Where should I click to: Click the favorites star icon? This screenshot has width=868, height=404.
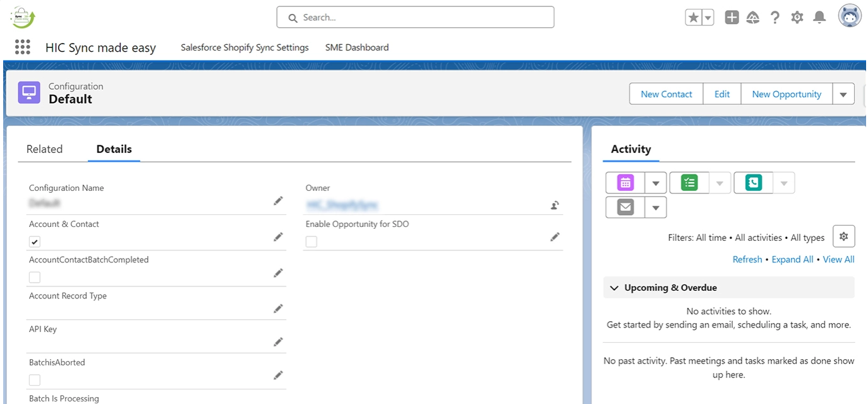[694, 18]
